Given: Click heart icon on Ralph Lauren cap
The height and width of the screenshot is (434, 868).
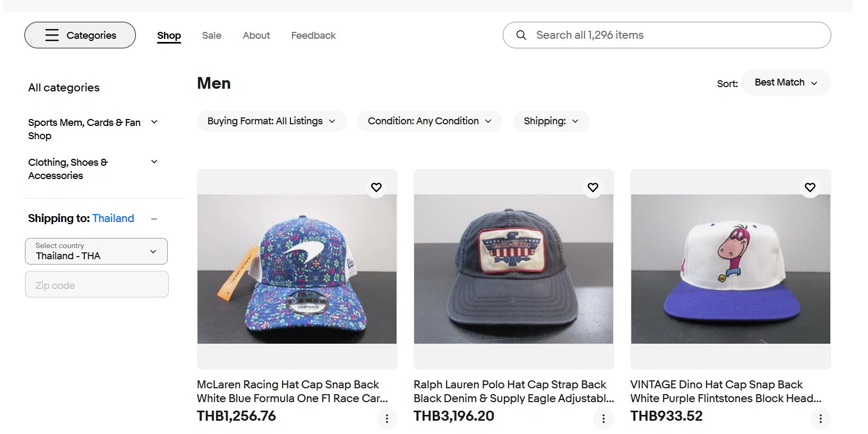Looking at the screenshot, I should (593, 187).
